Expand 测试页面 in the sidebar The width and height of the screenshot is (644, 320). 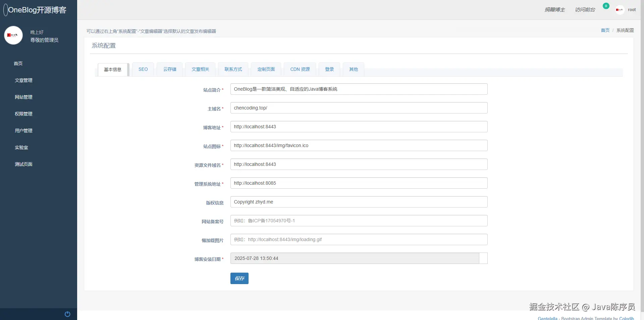pos(23,164)
